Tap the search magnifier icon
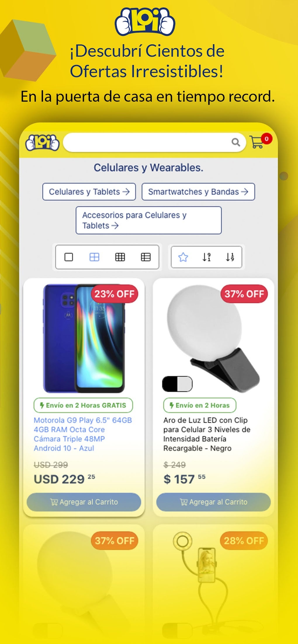Image resolution: width=298 pixels, height=644 pixels. click(x=235, y=142)
